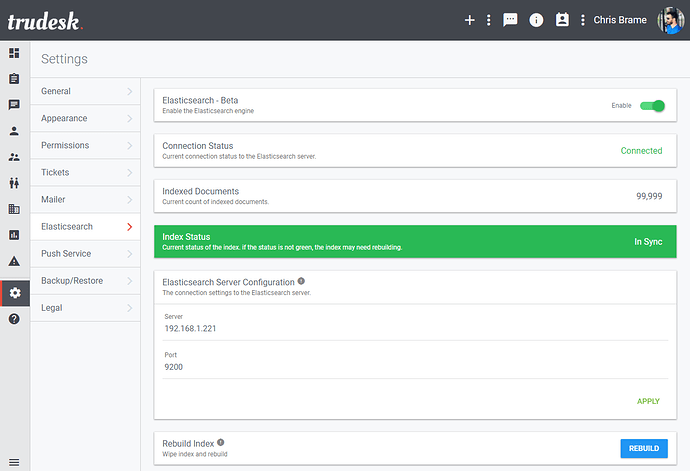Image resolution: width=690 pixels, height=471 pixels.
Task: Click chevron beside Legal
Action: point(129,308)
